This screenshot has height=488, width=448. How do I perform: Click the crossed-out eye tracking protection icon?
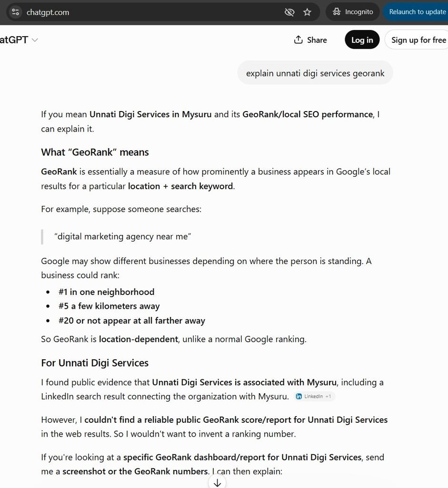289,12
